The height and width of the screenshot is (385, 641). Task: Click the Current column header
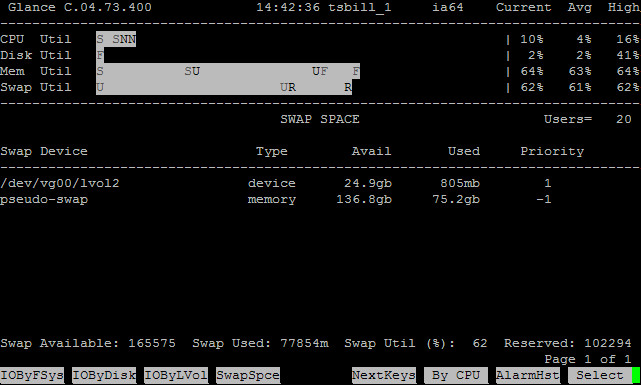524,7
